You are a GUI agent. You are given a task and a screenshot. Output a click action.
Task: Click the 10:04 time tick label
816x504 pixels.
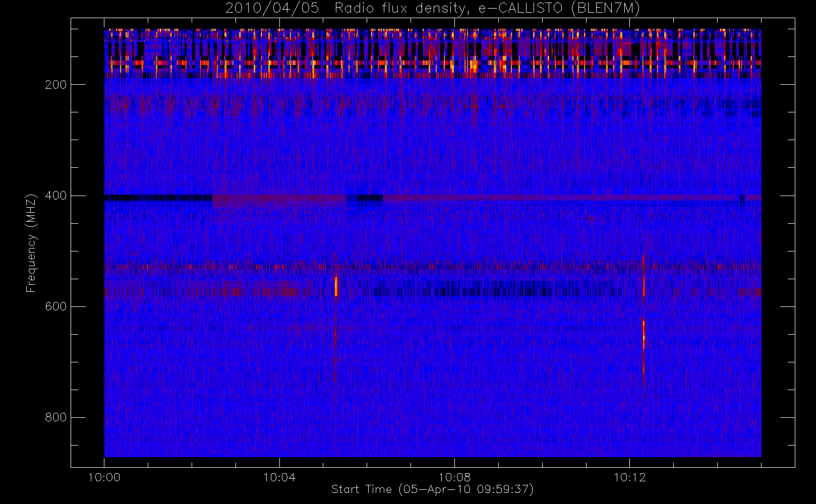[x=279, y=477]
